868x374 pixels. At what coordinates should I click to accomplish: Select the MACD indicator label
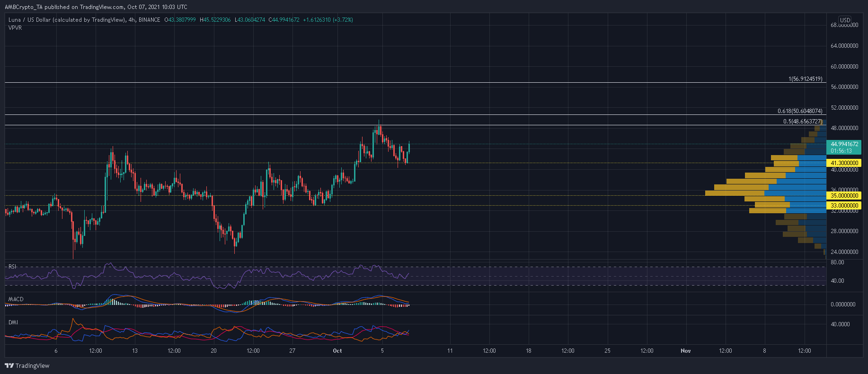(x=16, y=299)
